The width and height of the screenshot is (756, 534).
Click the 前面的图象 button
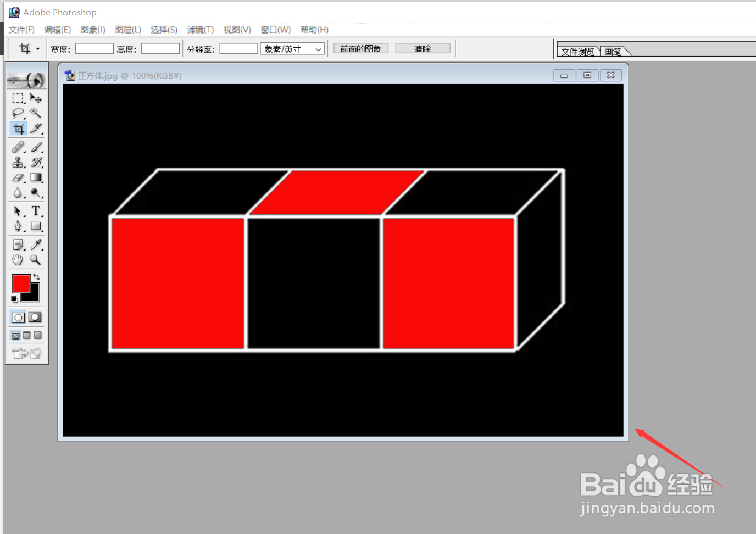point(360,48)
